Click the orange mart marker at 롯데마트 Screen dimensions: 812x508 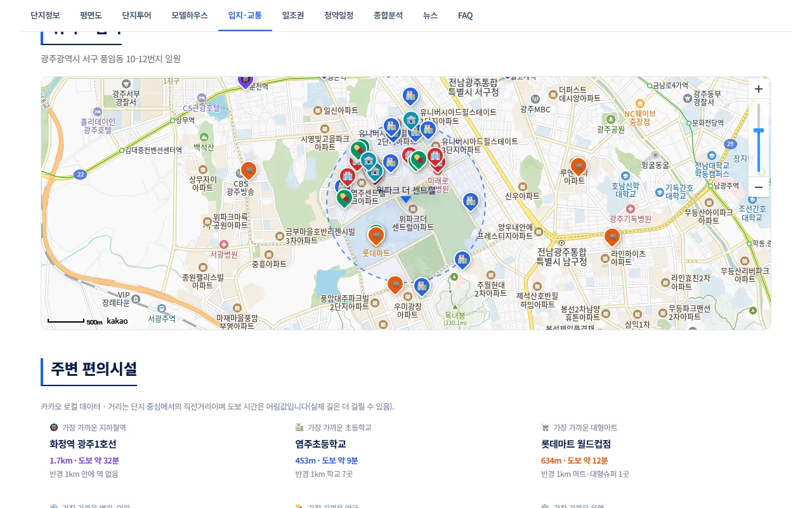click(x=376, y=236)
